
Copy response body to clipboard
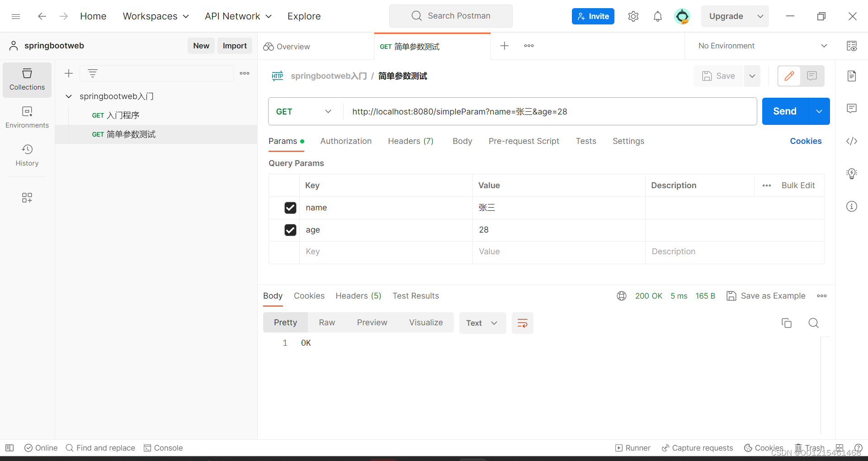787,323
